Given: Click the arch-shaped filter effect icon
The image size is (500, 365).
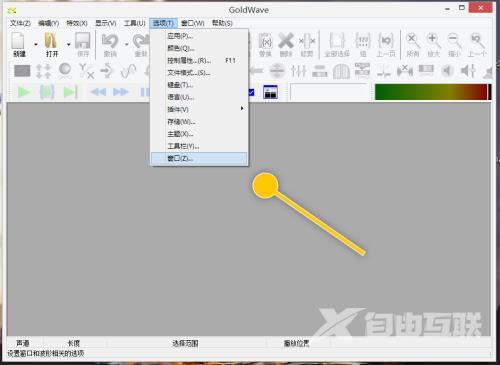Looking at the screenshot, I should click(341, 71).
